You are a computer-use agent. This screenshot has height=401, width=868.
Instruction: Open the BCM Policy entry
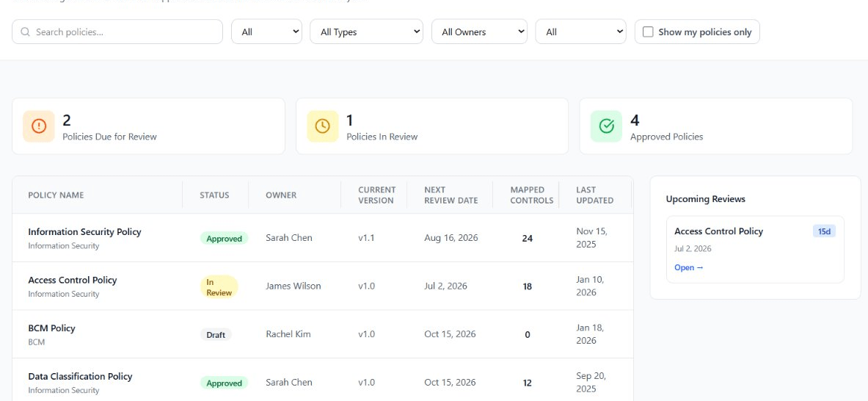click(51, 328)
